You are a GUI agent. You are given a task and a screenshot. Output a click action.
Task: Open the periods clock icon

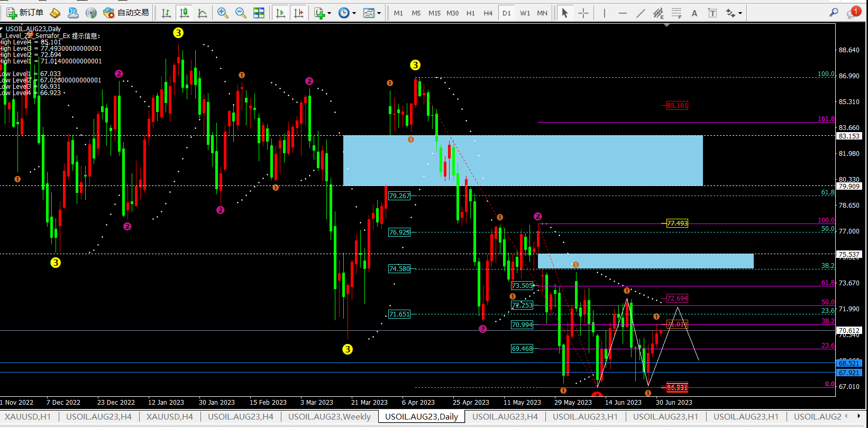coord(344,13)
